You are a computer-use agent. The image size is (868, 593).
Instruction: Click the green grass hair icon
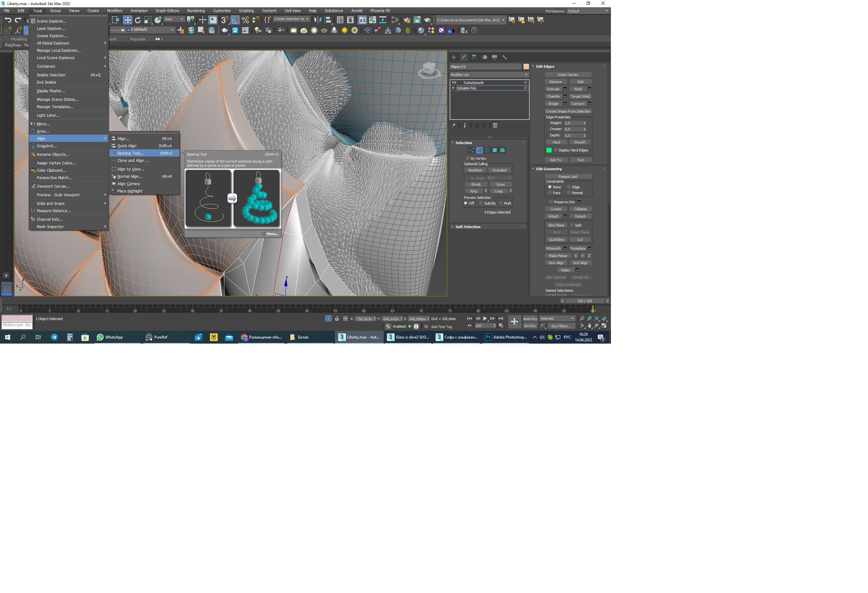[x=408, y=31]
